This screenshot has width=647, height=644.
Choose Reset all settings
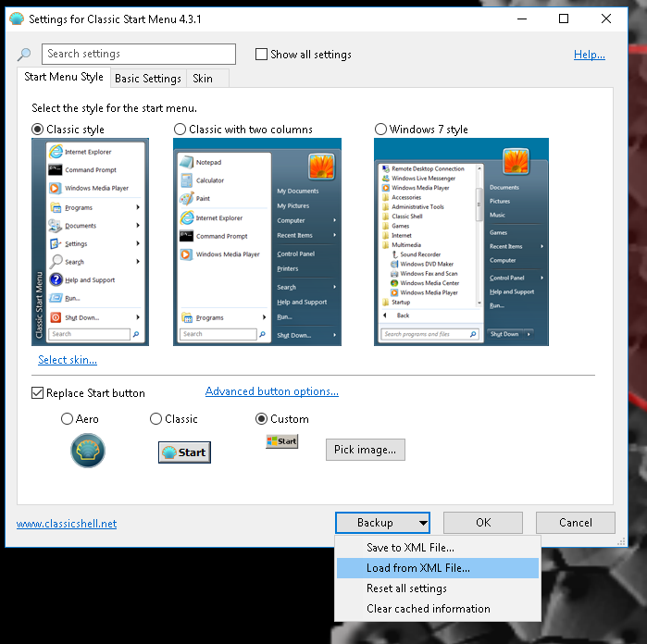438,588
